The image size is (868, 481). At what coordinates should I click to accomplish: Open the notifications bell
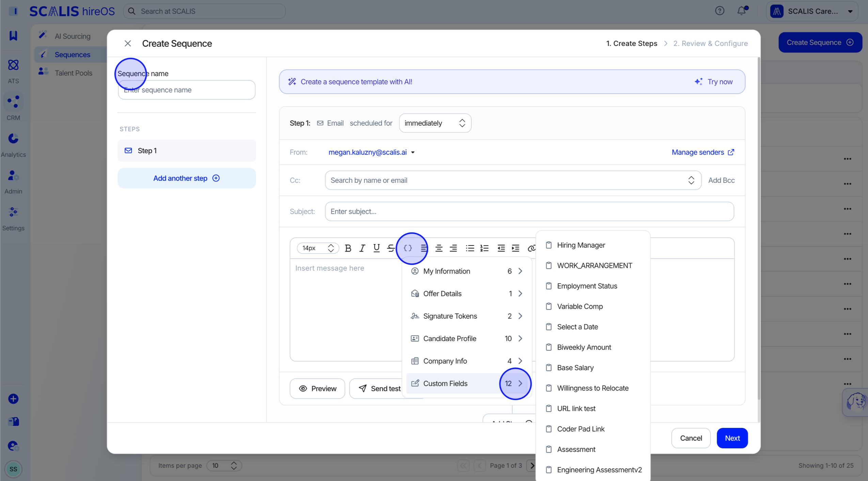click(741, 11)
